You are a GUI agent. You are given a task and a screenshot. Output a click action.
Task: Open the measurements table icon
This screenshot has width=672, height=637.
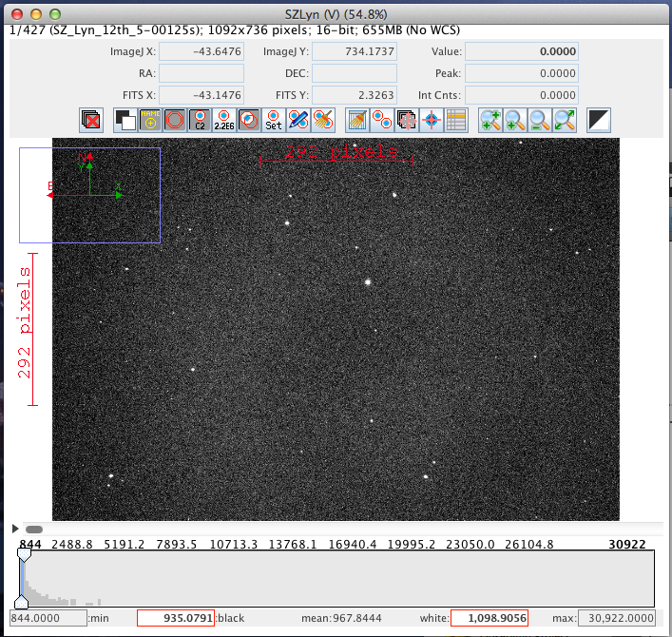tap(456, 120)
